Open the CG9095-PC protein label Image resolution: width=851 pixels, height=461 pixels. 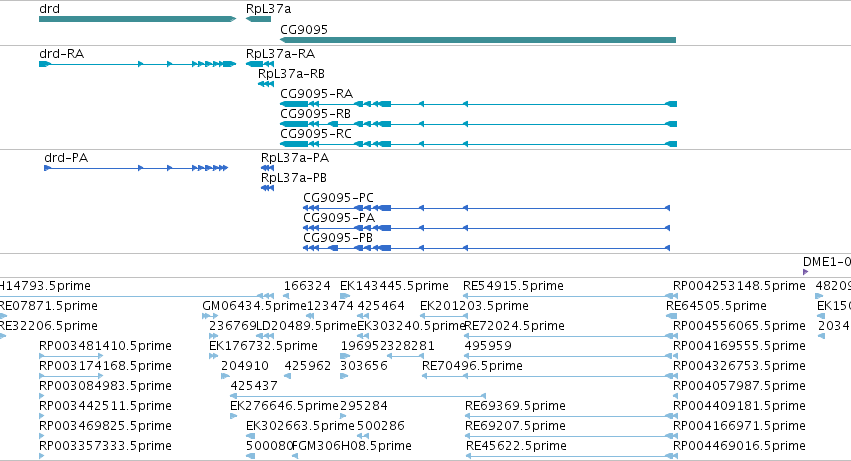tap(339, 198)
